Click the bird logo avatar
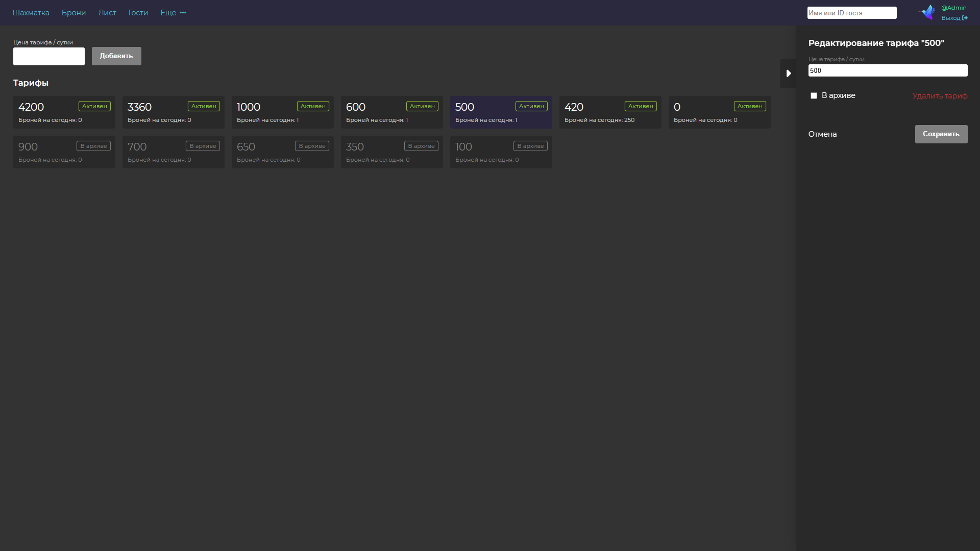Image resolution: width=980 pixels, height=551 pixels. 927,12
